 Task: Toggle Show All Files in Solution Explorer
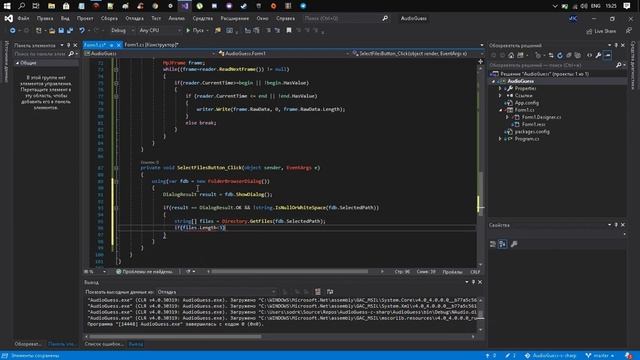pos(578,56)
